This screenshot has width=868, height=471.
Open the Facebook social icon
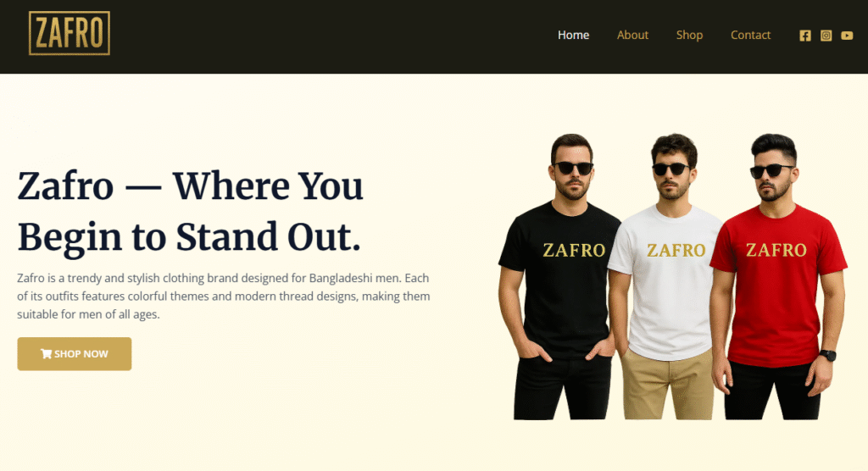point(805,36)
